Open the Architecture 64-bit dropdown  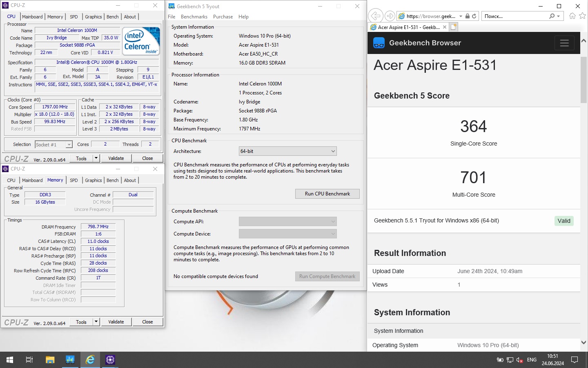pos(287,151)
